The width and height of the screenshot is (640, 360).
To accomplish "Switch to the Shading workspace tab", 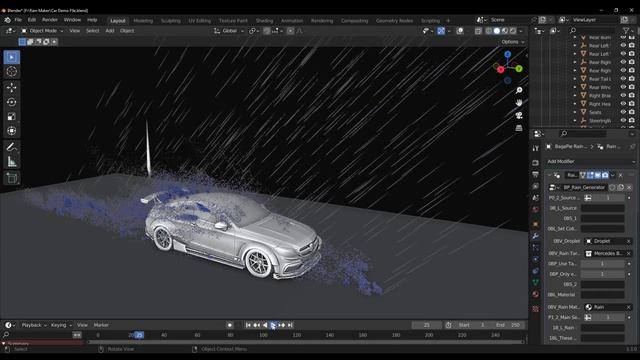I will pyautogui.click(x=264, y=21).
